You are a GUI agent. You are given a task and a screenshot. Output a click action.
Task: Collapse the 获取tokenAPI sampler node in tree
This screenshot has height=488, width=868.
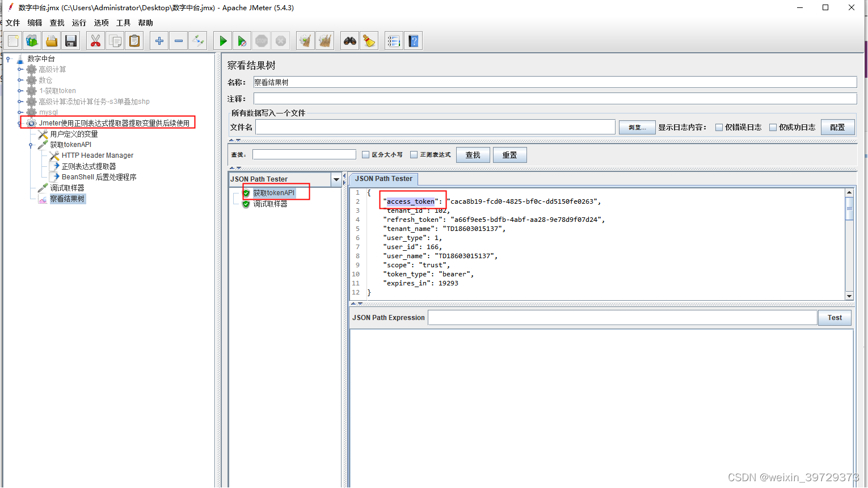coord(31,145)
